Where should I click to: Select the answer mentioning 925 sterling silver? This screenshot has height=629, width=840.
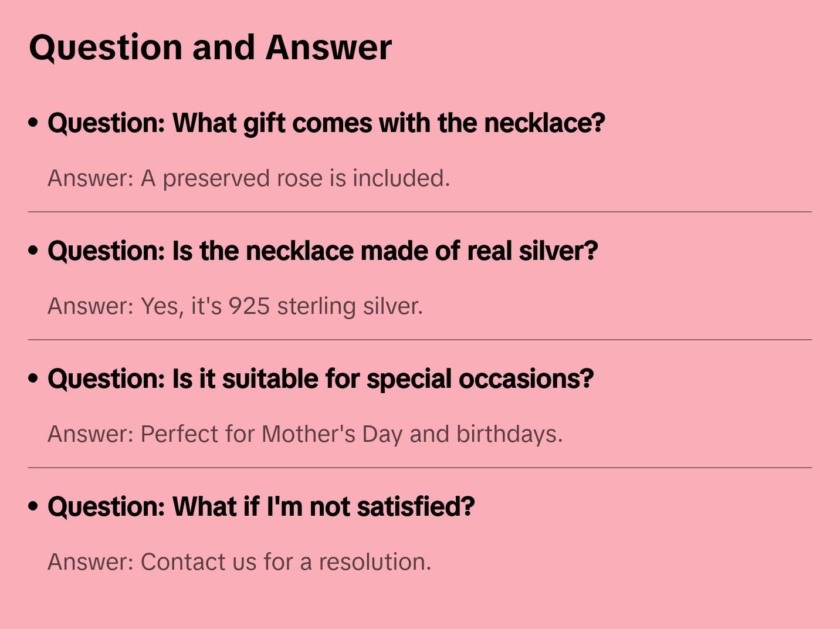coord(235,306)
